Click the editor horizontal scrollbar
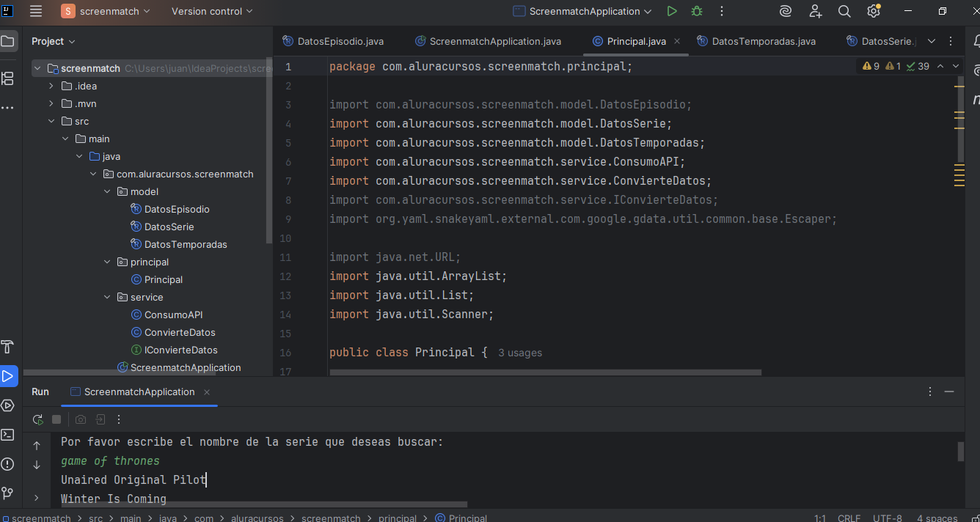The height and width of the screenshot is (522, 980). [x=546, y=372]
